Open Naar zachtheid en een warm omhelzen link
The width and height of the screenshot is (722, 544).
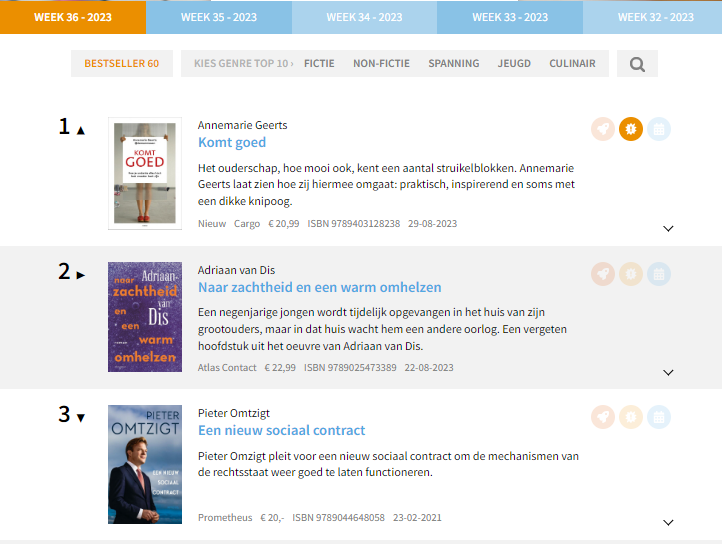click(320, 287)
